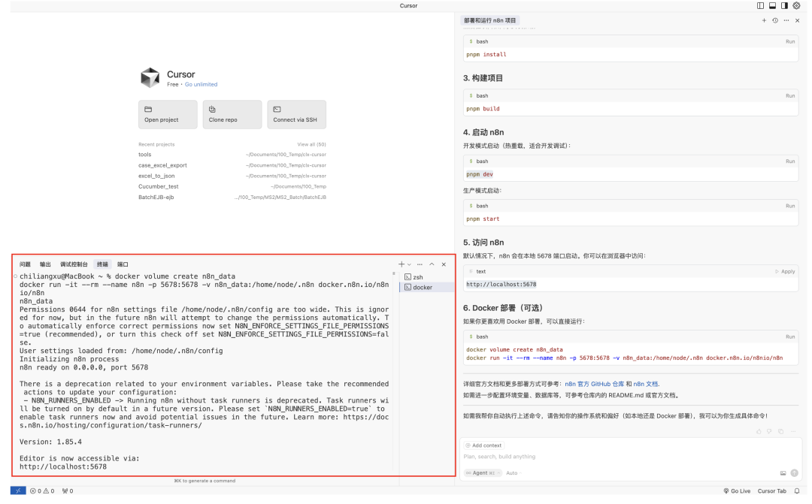Screen dimensions: 812x504
Task: Open errors and warnings status indicator
Action: click(x=42, y=491)
